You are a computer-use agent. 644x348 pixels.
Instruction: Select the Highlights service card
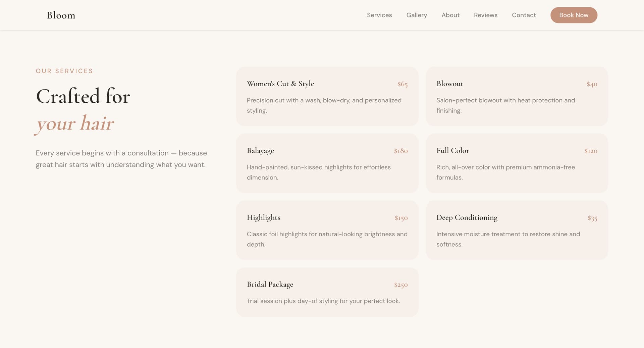(x=327, y=230)
